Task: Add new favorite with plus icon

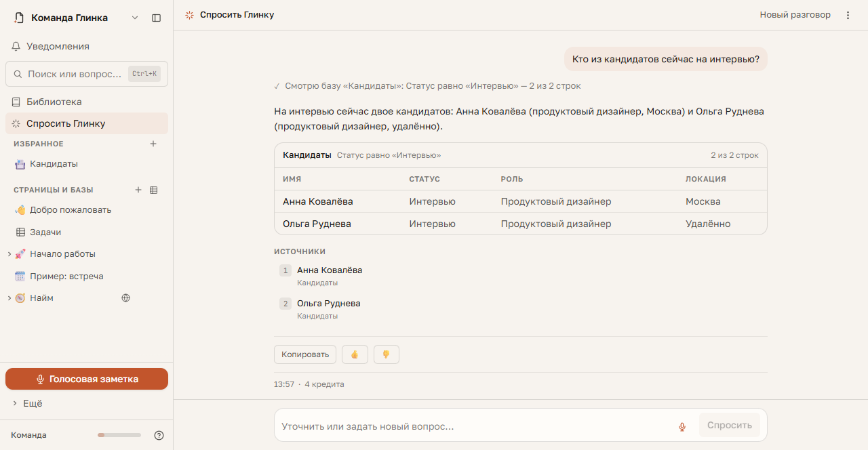Action: click(153, 144)
